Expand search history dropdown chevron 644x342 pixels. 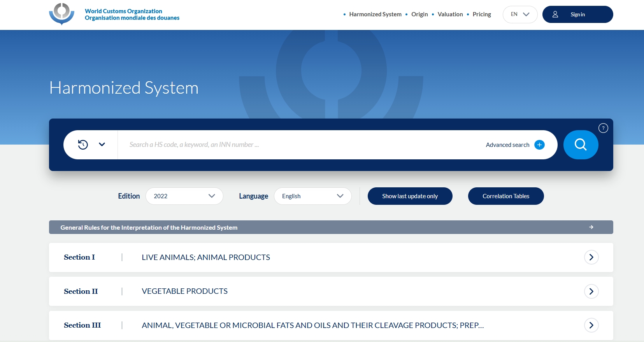tap(102, 145)
